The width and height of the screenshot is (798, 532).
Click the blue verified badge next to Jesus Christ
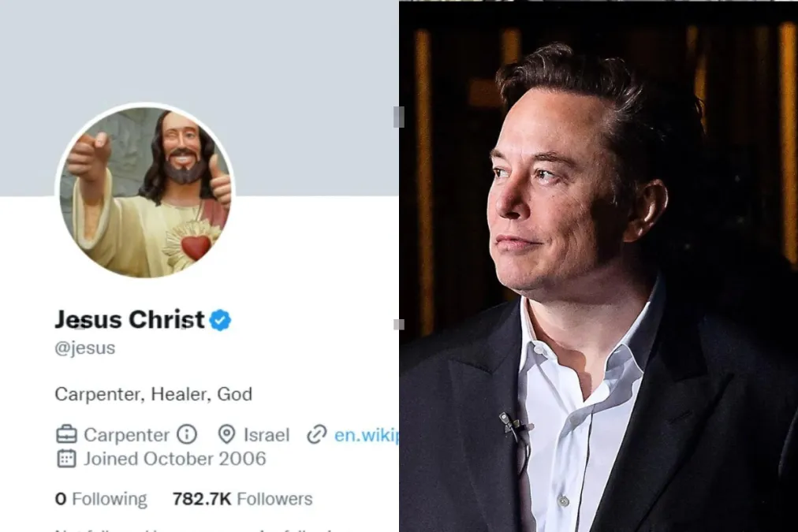218,320
